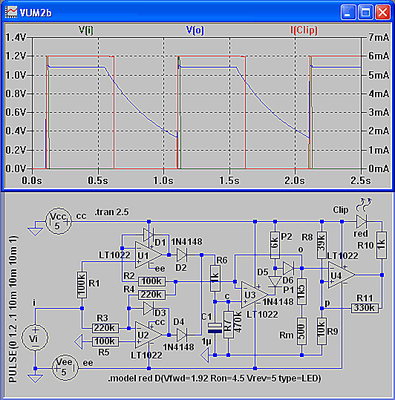Select the red Clip LED symbol

[x=361, y=221]
